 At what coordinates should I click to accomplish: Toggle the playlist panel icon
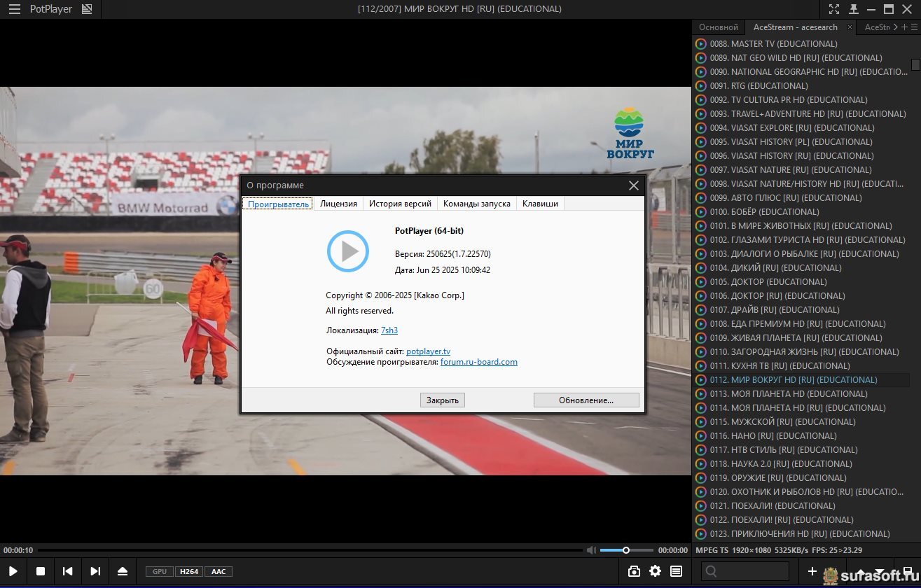point(676,571)
